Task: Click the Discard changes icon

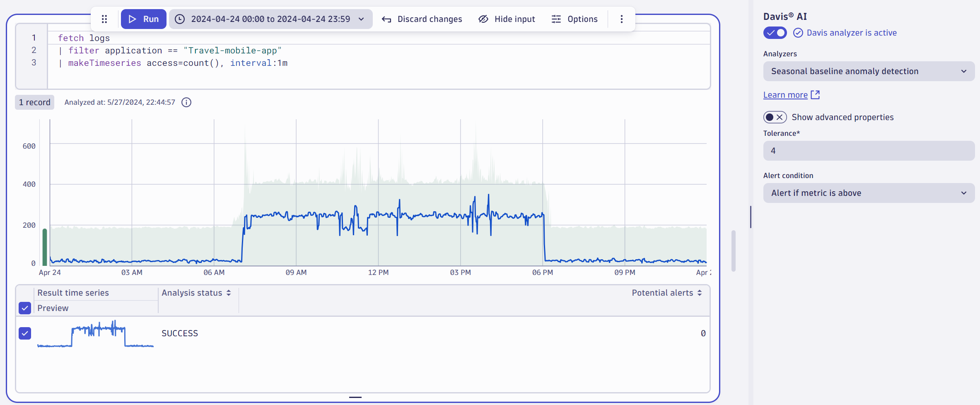Action: 386,19
